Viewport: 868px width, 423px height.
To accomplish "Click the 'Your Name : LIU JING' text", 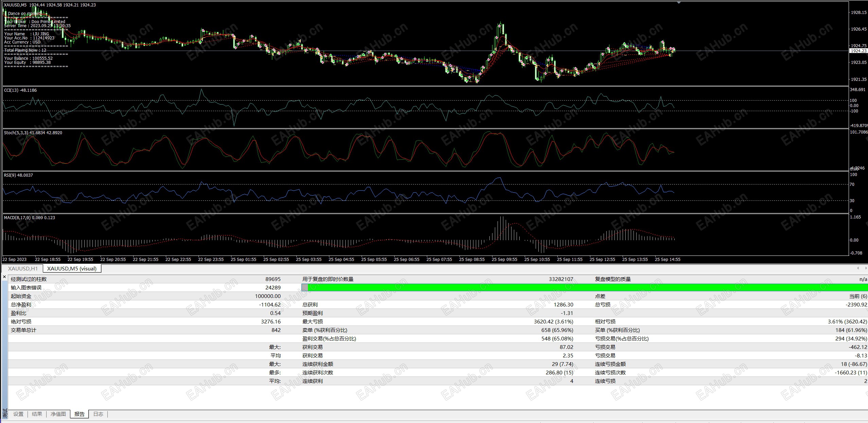I will coord(27,34).
